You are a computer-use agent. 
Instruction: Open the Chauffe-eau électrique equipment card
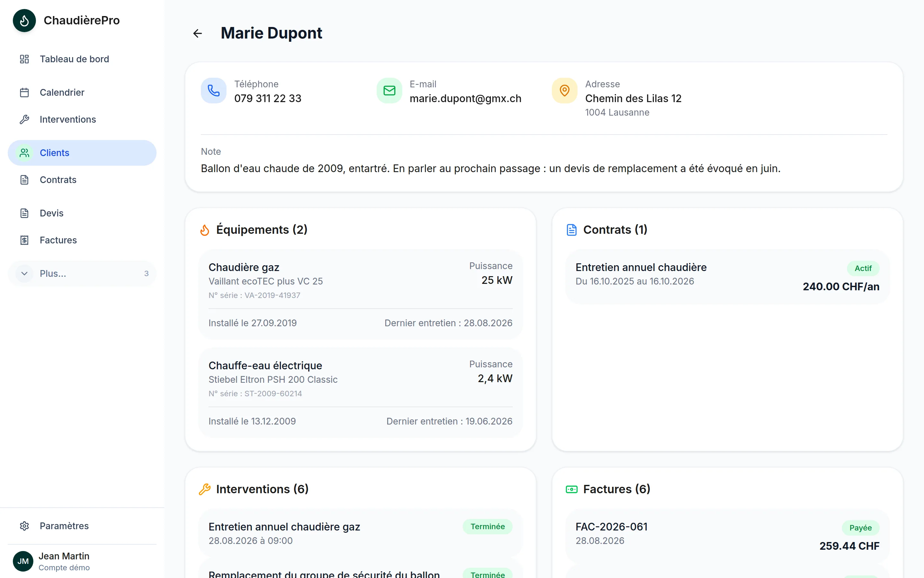coord(360,393)
